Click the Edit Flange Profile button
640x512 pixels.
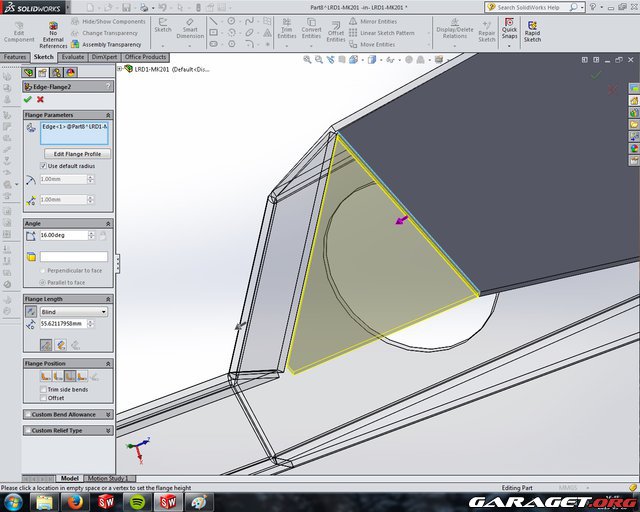(77, 153)
